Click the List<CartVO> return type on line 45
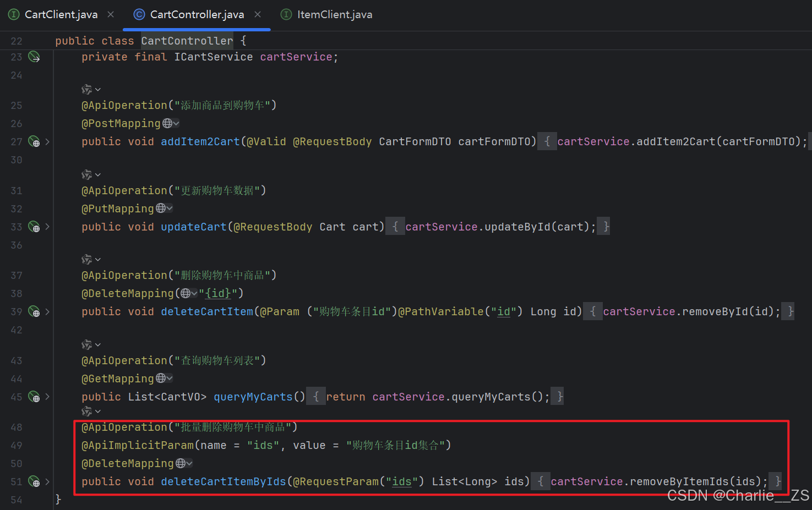 click(x=167, y=397)
